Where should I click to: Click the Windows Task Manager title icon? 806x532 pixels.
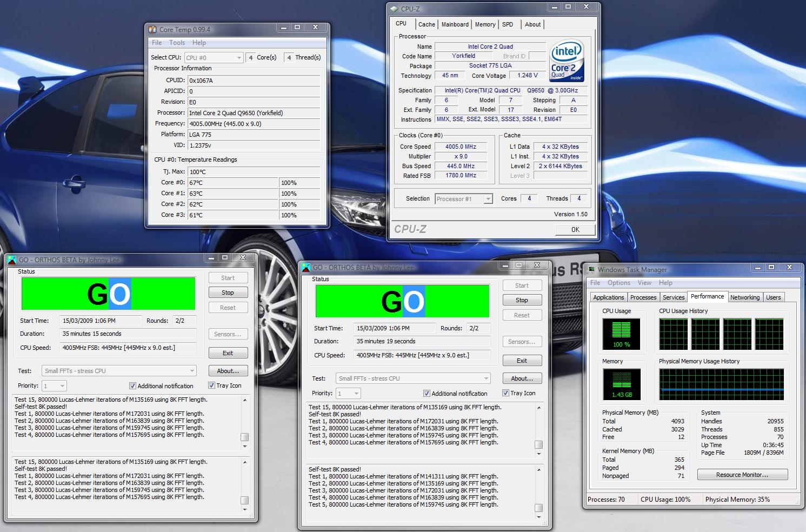click(x=591, y=269)
